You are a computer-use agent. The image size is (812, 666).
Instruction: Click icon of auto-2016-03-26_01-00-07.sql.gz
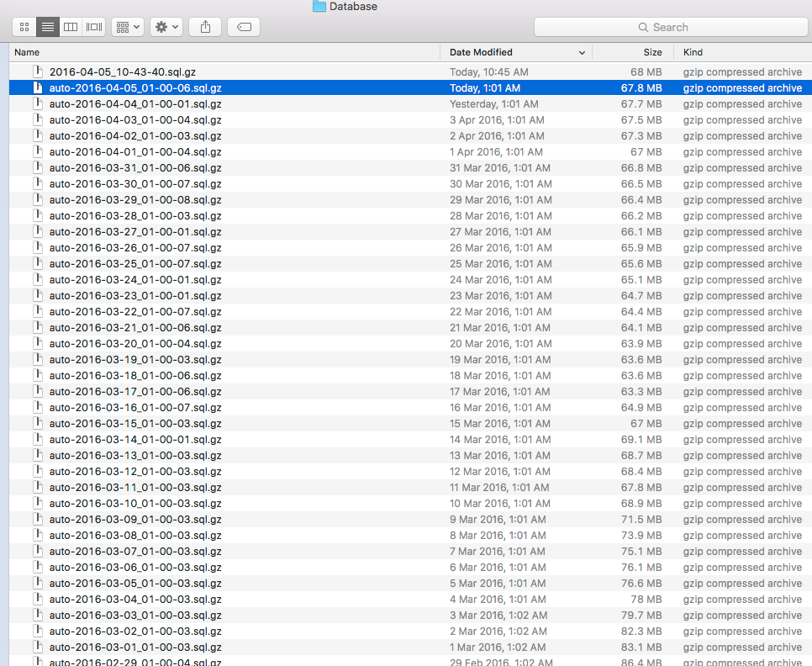tap(38, 247)
